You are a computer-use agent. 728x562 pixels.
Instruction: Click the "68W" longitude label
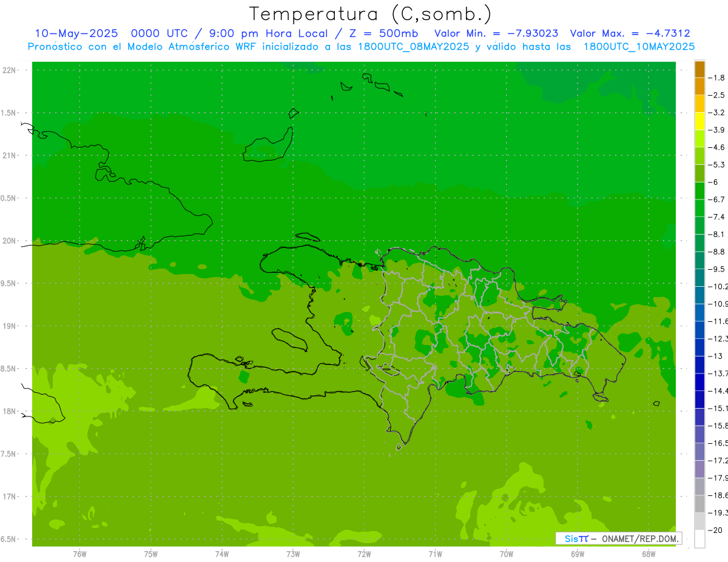pyautogui.click(x=649, y=554)
